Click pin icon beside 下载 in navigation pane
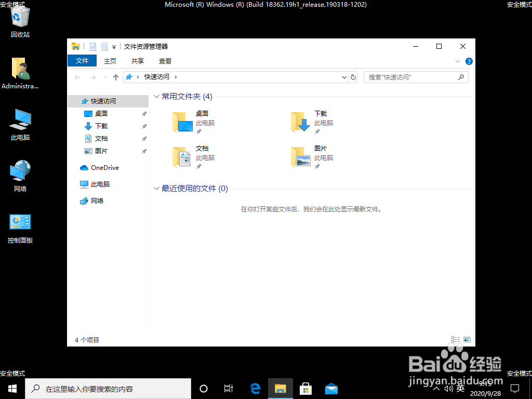 coord(144,126)
